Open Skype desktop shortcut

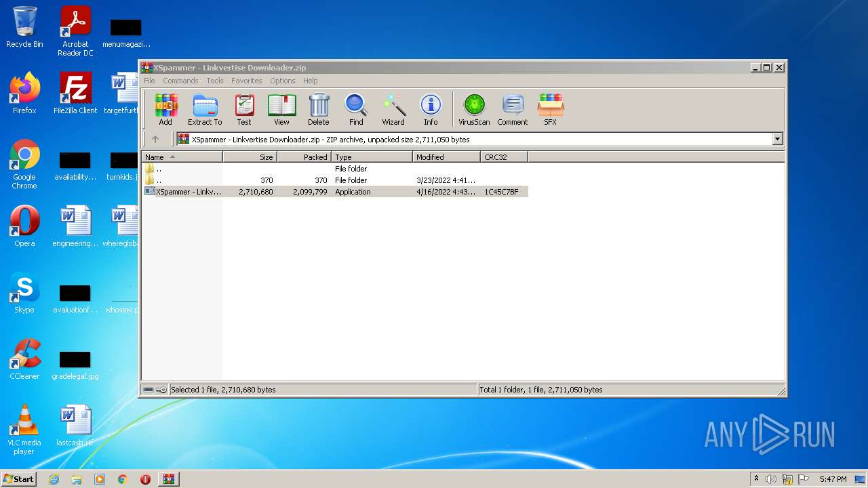24,292
